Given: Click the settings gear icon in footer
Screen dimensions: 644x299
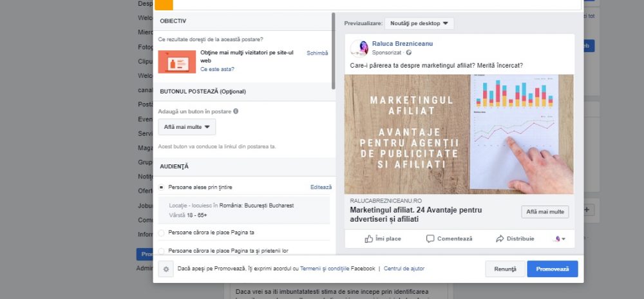Looking at the screenshot, I should coord(166,269).
